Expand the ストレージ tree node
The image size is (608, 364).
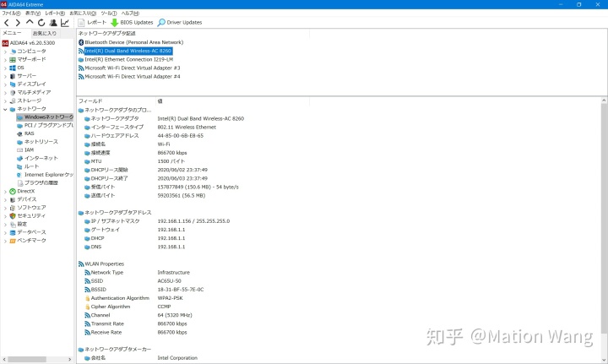(5, 101)
